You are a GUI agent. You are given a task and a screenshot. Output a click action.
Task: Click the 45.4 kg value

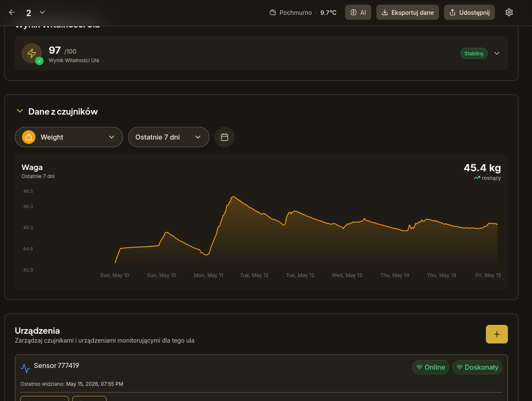[482, 168]
